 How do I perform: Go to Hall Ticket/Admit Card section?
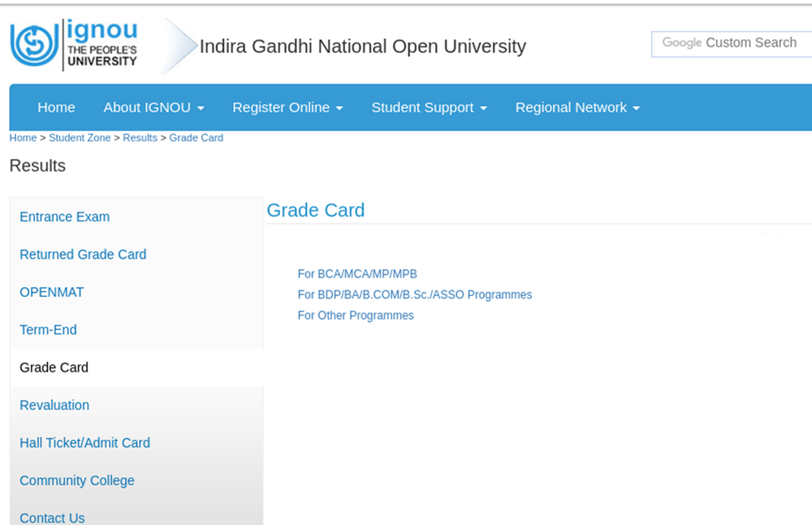(84, 443)
